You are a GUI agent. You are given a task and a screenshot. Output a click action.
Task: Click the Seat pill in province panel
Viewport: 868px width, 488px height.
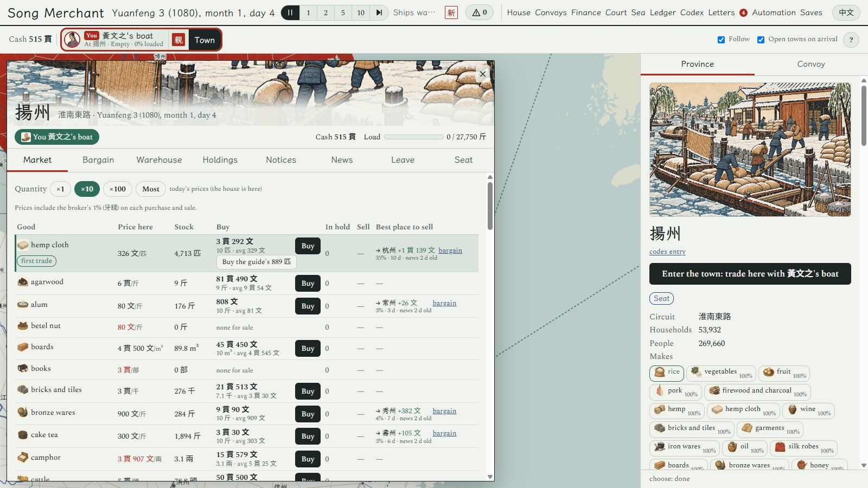[661, 298]
